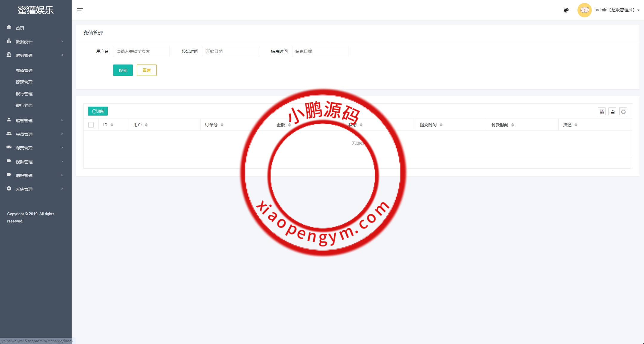This screenshot has height=344, width=644.
Task: Click the gear icon for 系统管理
Action: tap(9, 188)
